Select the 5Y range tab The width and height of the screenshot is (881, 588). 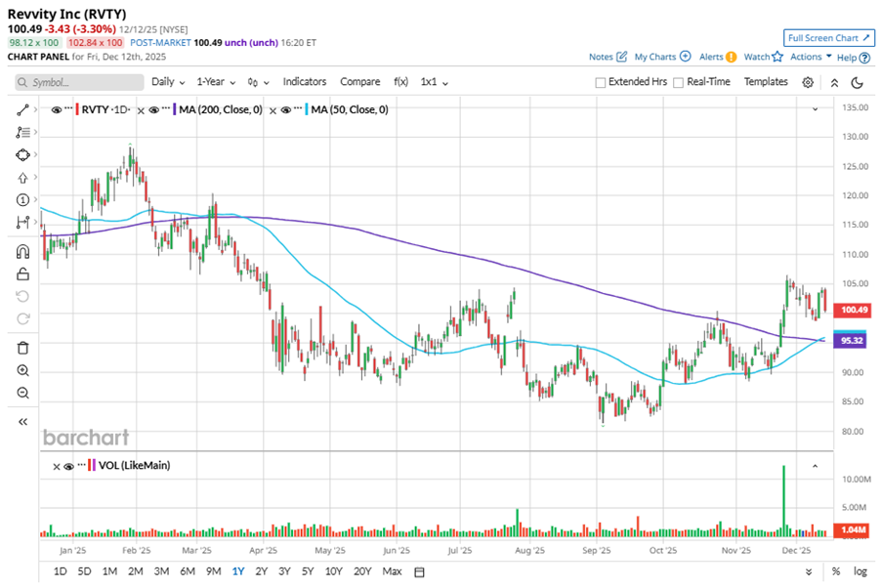click(308, 571)
